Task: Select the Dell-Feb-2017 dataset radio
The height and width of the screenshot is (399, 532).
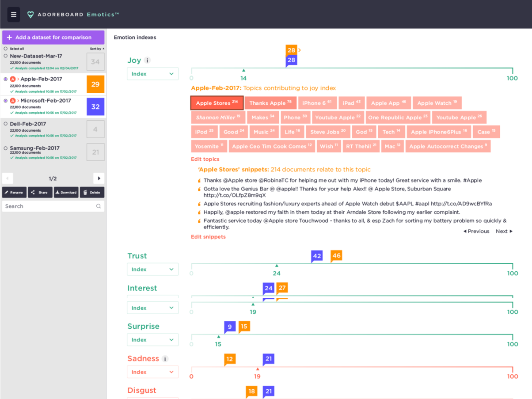Action: pos(6,124)
